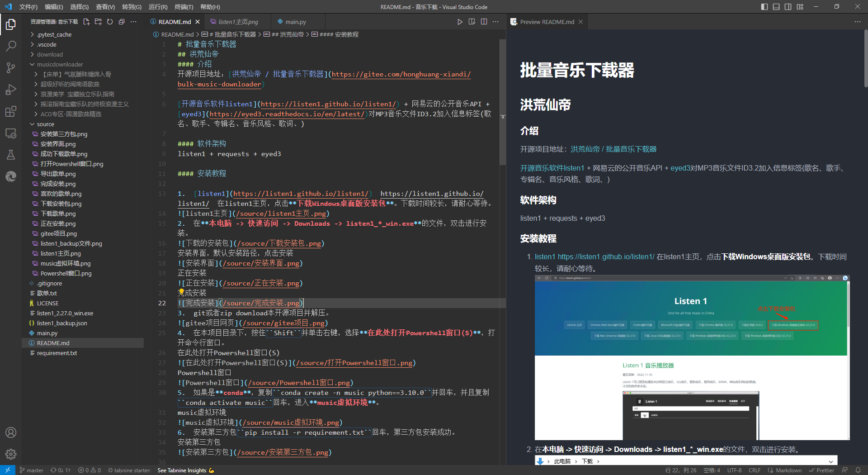
Task: Open the Accounts menu icon
Action: tap(11, 432)
